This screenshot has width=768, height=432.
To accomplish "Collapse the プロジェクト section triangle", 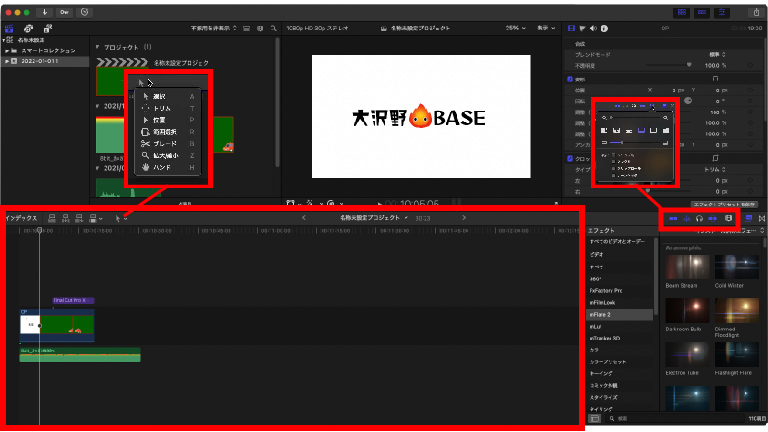I will pyautogui.click(x=97, y=47).
